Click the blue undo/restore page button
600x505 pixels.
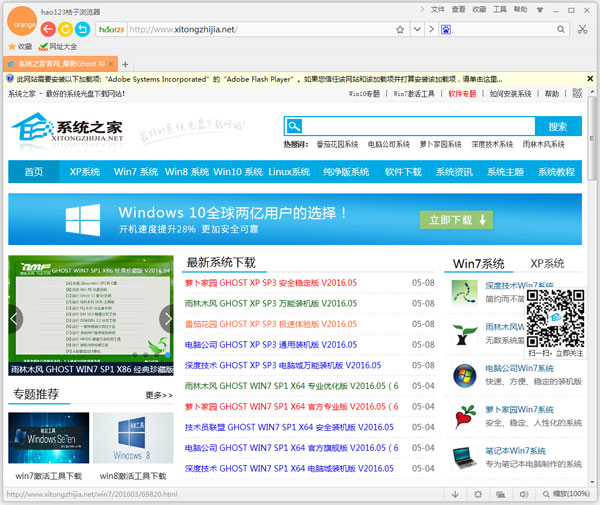click(x=82, y=29)
